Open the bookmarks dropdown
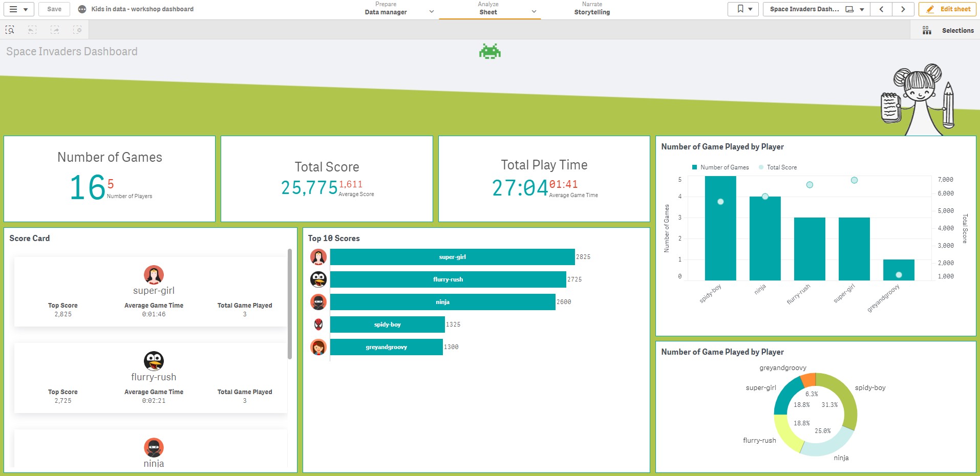980x476 pixels. (x=743, y=9)
